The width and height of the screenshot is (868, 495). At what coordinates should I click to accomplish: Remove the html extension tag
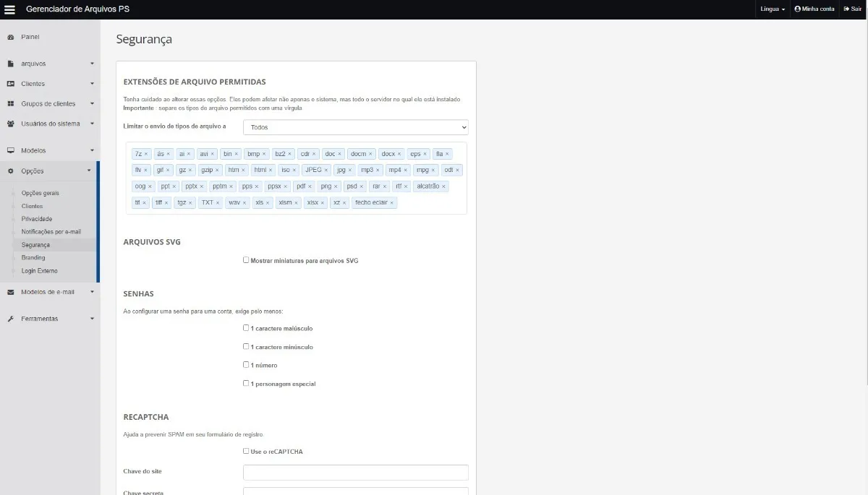click(271, 170)
